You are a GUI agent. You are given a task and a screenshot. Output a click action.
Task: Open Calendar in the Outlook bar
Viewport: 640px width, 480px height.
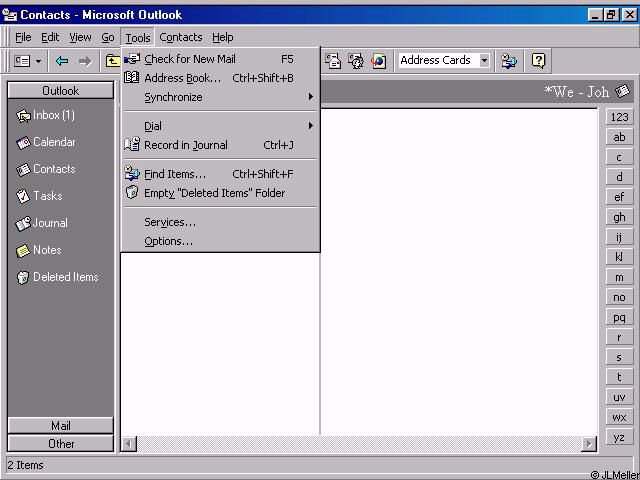46,142
